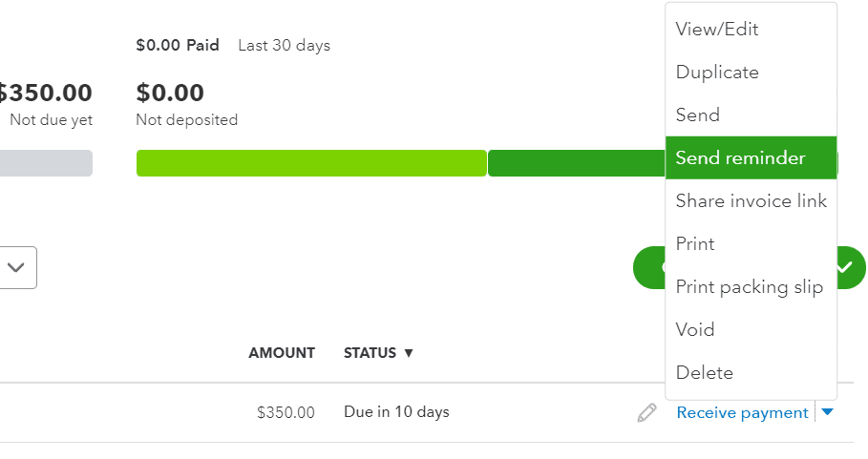Sort by the STATUS column arrow
This screenshot has width=868, height=459.
409,353
